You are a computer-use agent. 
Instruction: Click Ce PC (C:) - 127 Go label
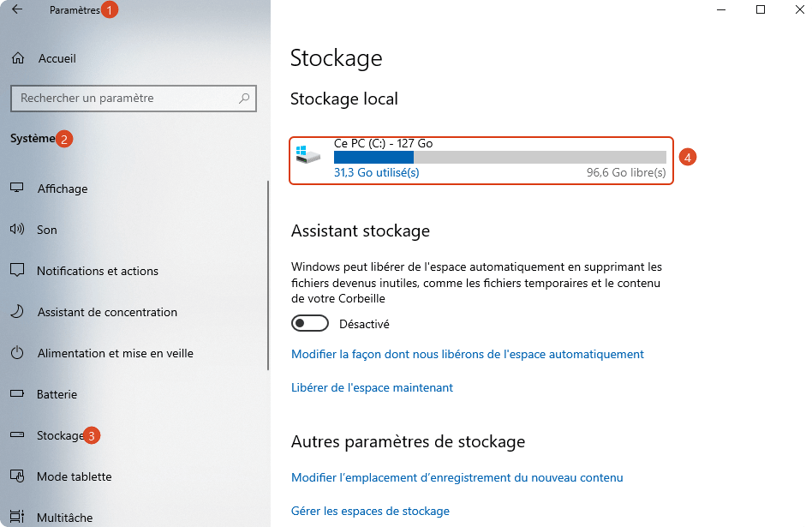pos(383,144)
